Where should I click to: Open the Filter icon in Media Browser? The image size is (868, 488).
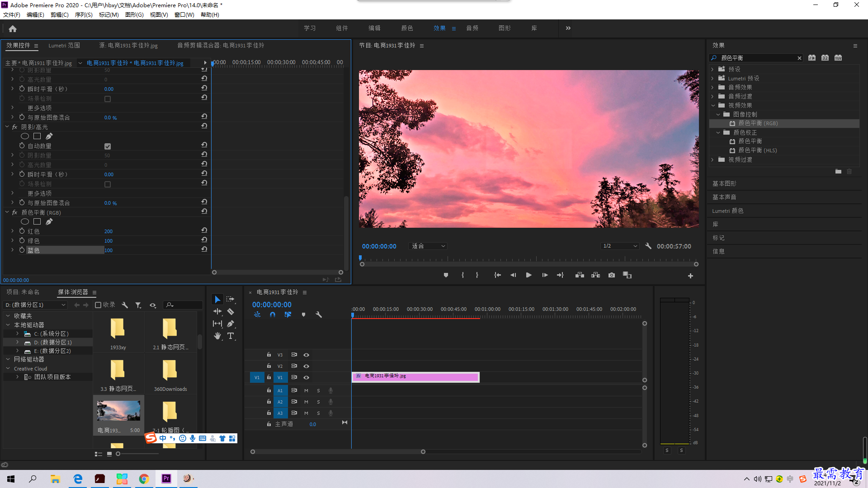[138, 305]
